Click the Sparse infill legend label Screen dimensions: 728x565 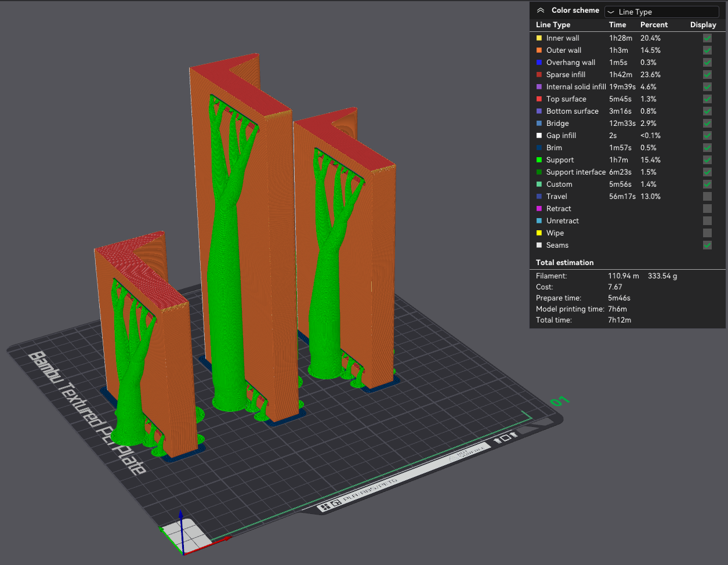pos(566,75)
